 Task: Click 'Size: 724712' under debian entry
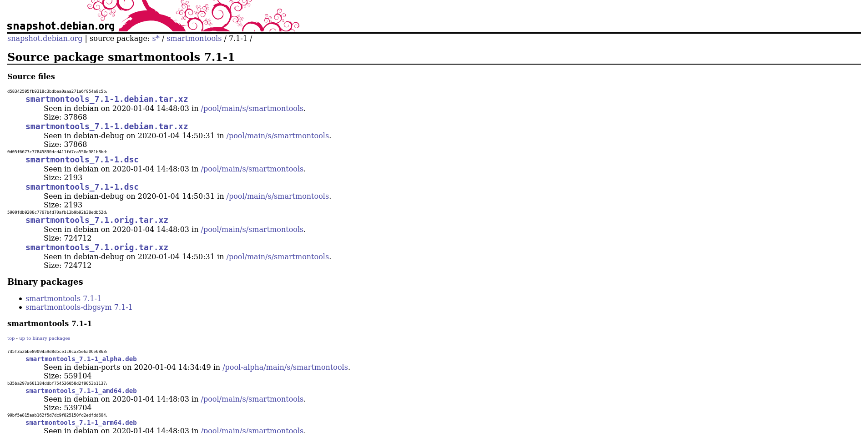pos(67,238)
